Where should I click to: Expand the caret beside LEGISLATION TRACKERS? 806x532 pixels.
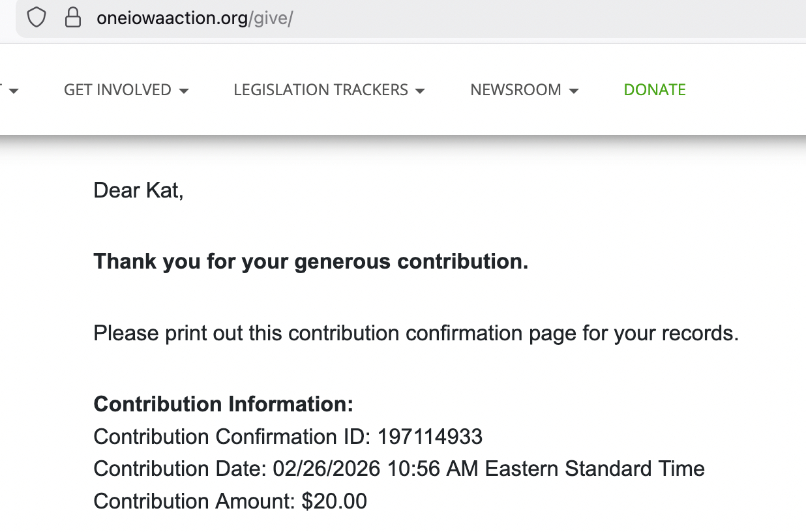(420, 91)
